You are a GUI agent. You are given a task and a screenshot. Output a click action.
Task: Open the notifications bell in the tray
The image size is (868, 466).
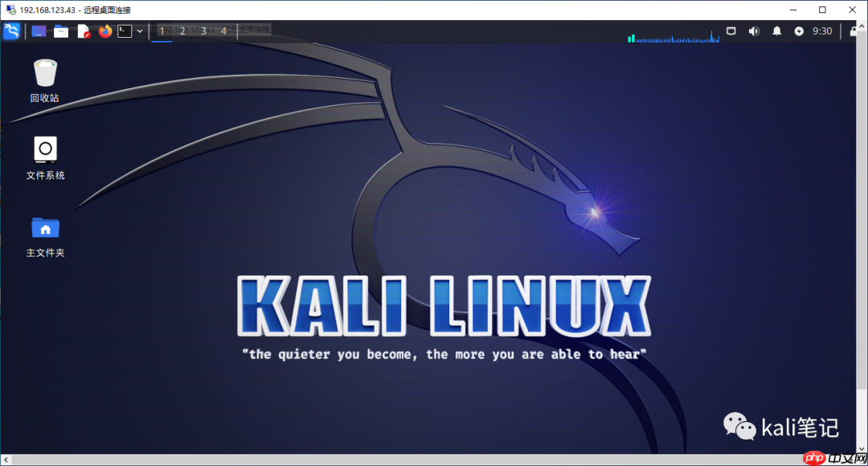(776, 31)
